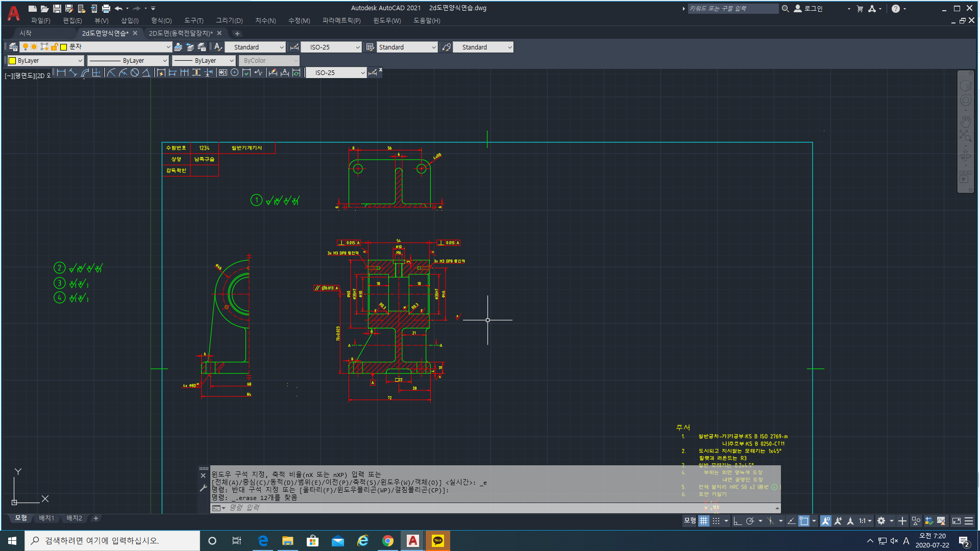Toggle annotation visibility in status bar

coord(826,521)
